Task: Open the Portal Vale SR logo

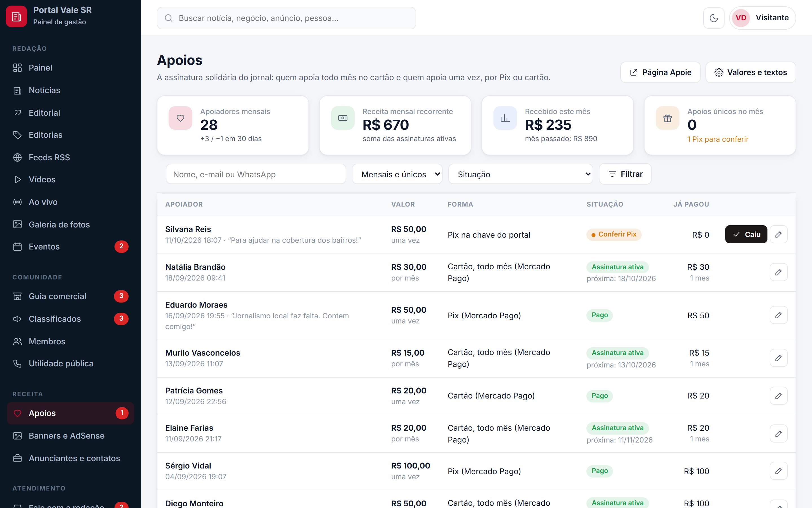Action: click(x=16, y=16)
